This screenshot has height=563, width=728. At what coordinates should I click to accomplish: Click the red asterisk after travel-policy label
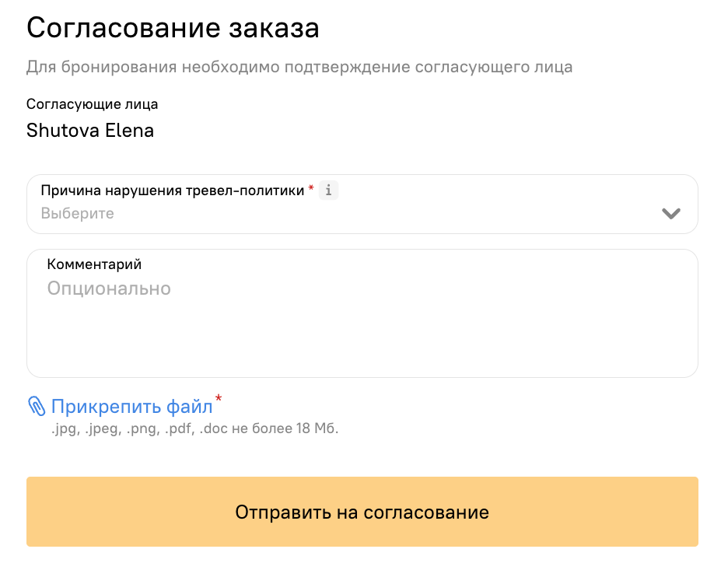coord(311,187)
